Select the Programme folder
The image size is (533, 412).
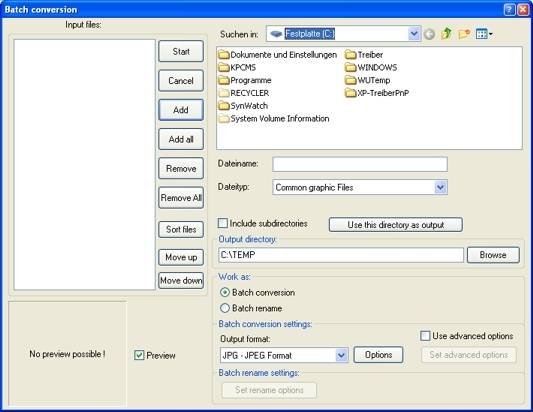coord(245,80)
